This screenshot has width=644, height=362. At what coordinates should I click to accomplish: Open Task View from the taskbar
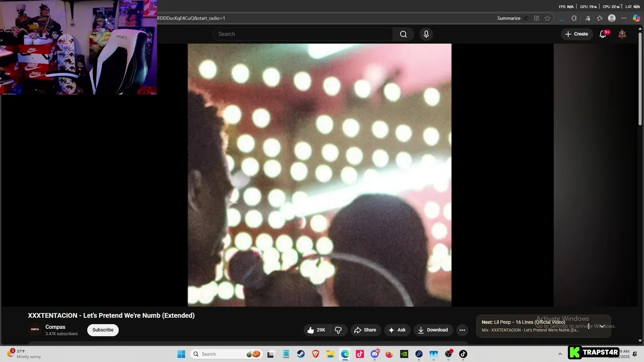(271, 354)
